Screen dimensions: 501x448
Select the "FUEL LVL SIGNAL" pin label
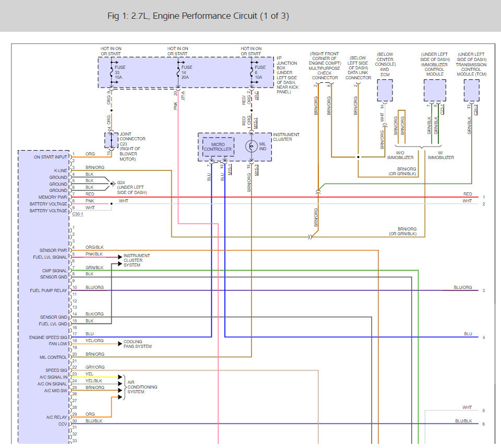(x=50, y=257)
